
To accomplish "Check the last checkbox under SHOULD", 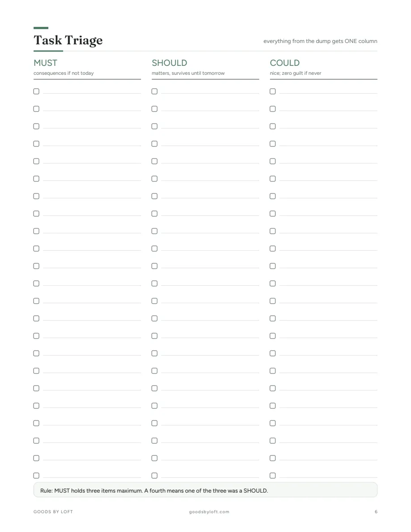I will [x=154, y=476].
